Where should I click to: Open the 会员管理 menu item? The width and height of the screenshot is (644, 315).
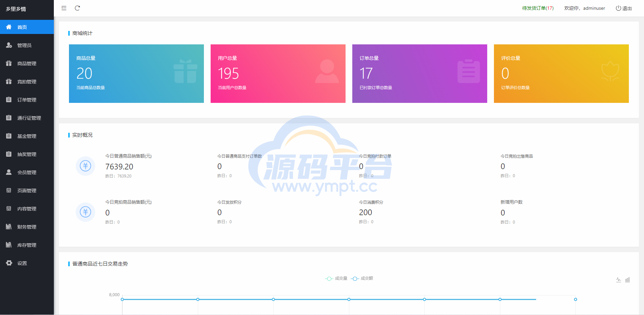coord(27,172)
